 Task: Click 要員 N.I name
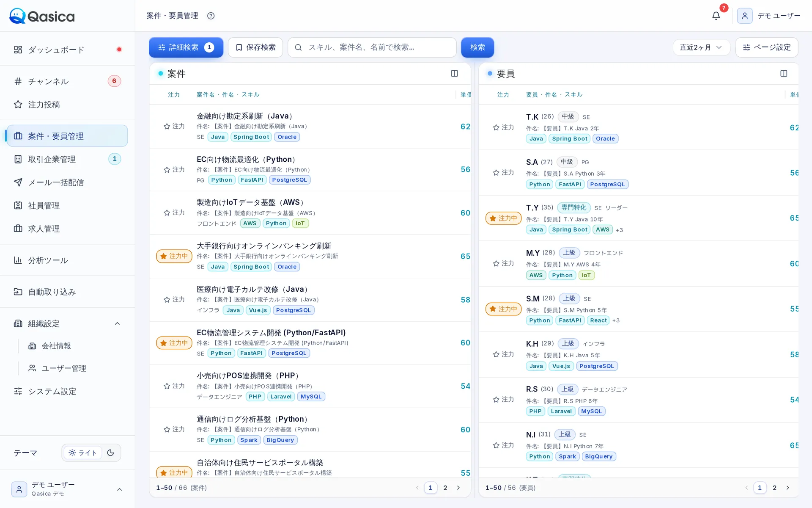pyautogui.click(x=530, y=435)
